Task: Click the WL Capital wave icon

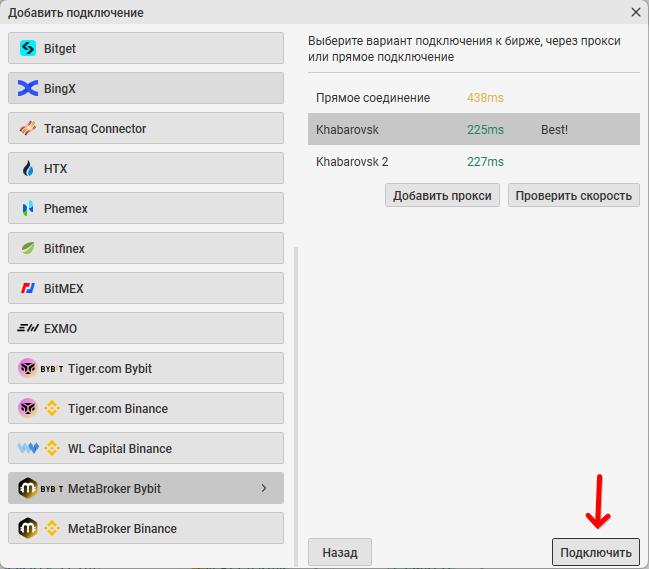Action: 28,448
